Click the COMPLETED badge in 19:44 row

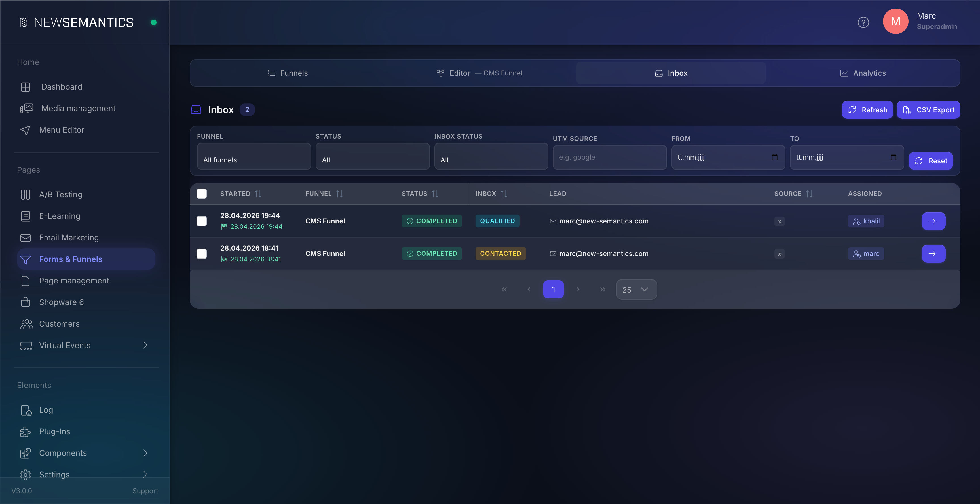(x=431, y=221)
